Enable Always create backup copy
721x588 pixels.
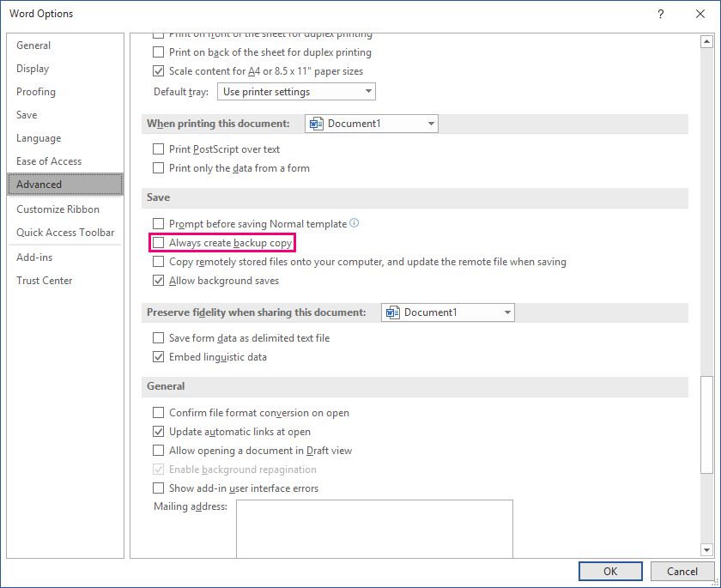158,243
